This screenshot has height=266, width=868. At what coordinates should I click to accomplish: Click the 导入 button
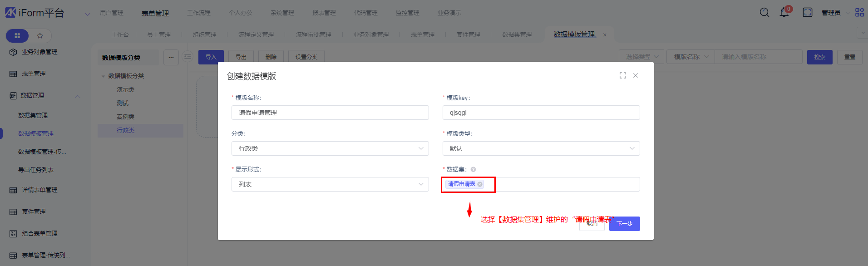211,57
